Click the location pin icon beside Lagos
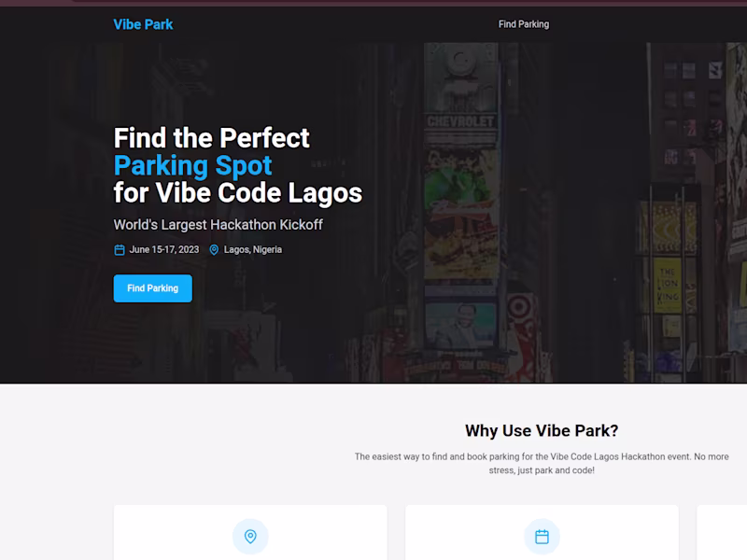The image size is (747, 560). [214, 249]
